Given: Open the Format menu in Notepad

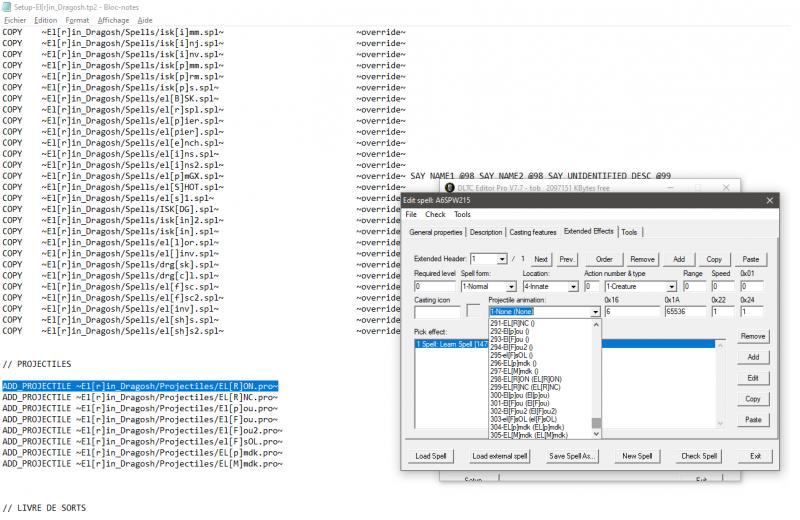Looking at the screenshot, I should (77, 20).
